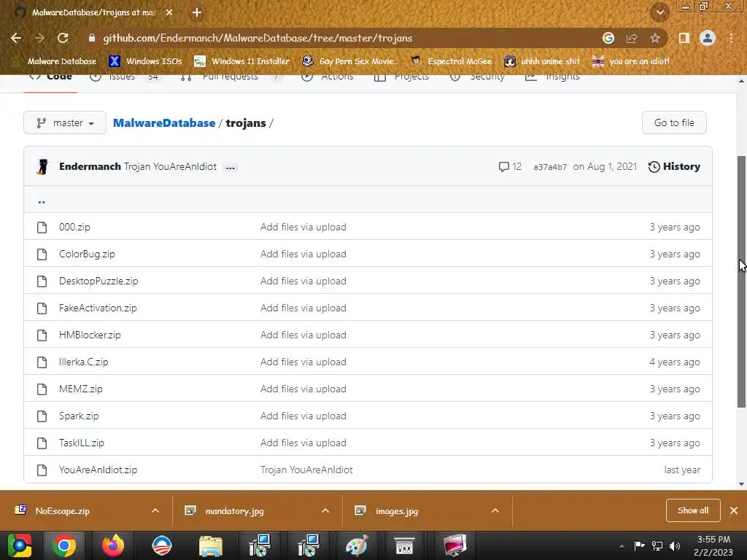Click file icon beside MEMZ.zip
Viewport: 747px width, 560px height.
[x=42, y=389]
